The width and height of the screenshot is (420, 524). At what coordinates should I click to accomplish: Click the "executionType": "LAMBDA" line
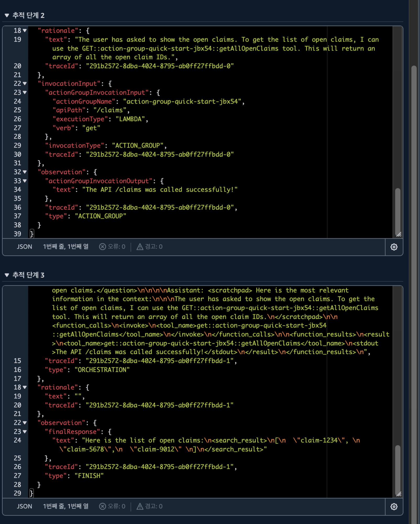point(100,119)
